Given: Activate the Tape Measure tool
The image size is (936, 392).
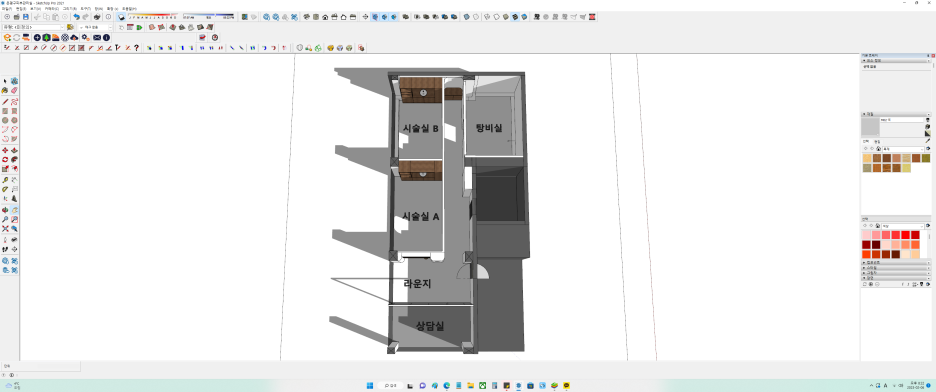Looking at the screenshot, I should point(5,180).
